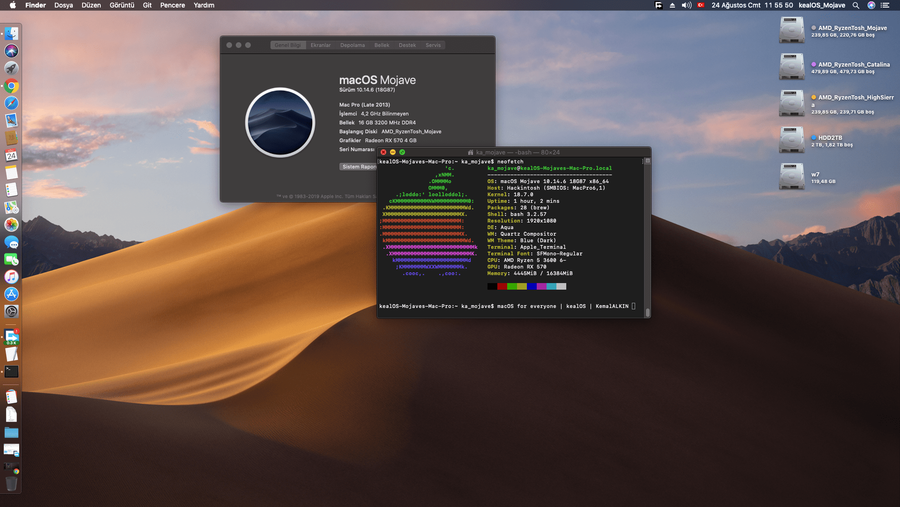The height and width of the screenshot is (507, 900).
Task: Open the Pencere menu
Action: point(172,5)
